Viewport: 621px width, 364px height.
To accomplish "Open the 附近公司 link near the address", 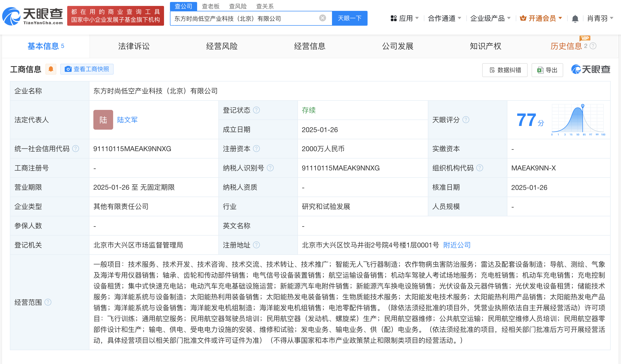I will click(456, 245).
